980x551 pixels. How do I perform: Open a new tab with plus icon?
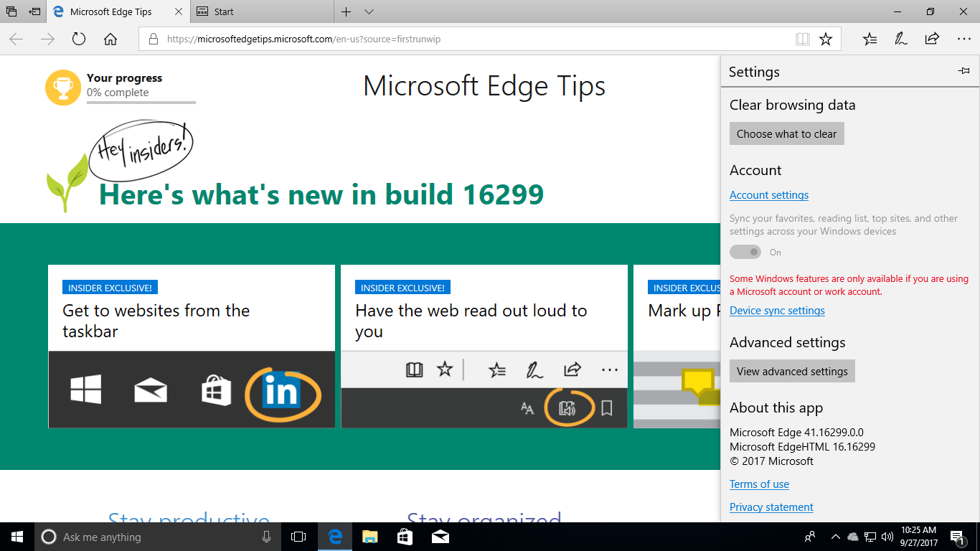347,11
